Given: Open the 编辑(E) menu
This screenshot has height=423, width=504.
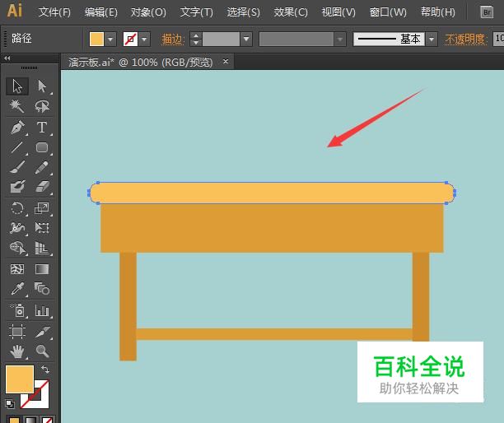Looking at the screenshot, I should pyautogui.click(x=101, y=12).
